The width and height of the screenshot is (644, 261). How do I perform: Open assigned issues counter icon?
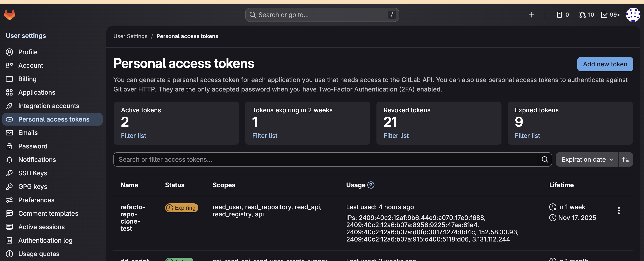(563, 15)
